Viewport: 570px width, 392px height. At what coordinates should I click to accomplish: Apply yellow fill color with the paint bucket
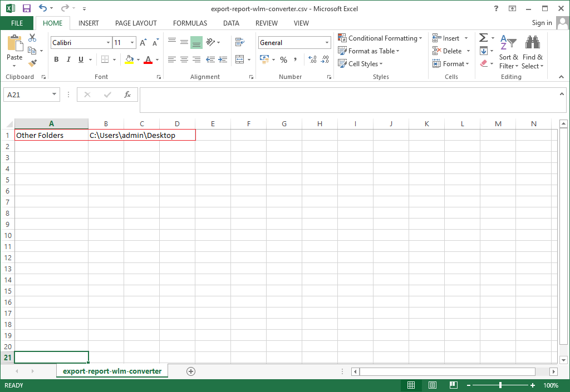[129, 59]
